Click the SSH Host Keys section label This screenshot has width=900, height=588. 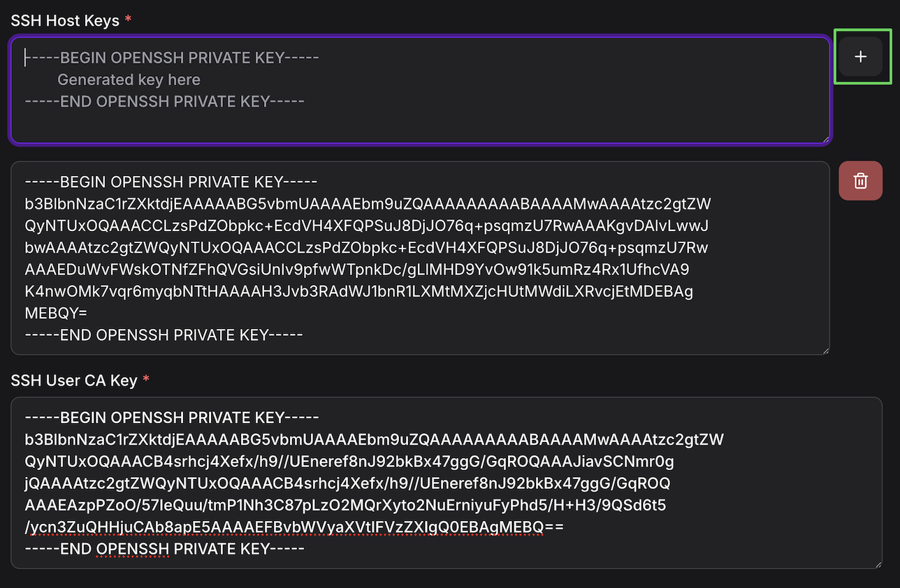pos(64,20)
